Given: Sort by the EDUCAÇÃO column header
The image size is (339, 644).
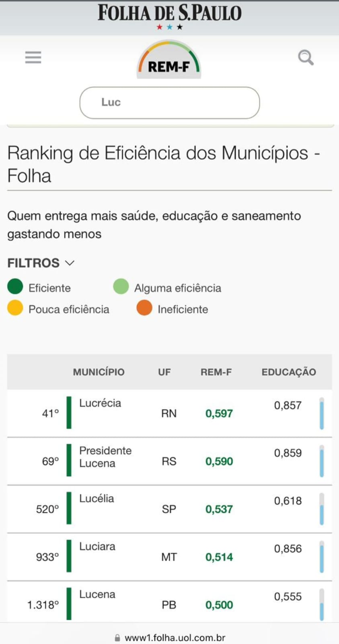Looking at the screenshot, I should (289, 372).
